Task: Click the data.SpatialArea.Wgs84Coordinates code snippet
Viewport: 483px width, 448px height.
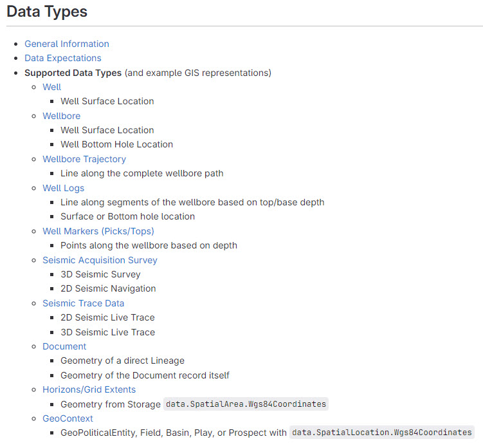Action: (x=246, y=404)
